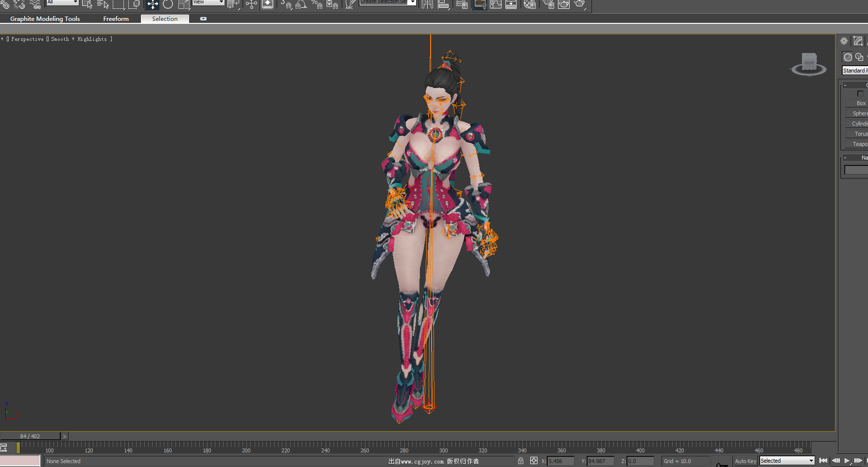The image size is (868, 467).
Task: Open Create Selection Set dropdown arrow
Action: coord(413,2)
